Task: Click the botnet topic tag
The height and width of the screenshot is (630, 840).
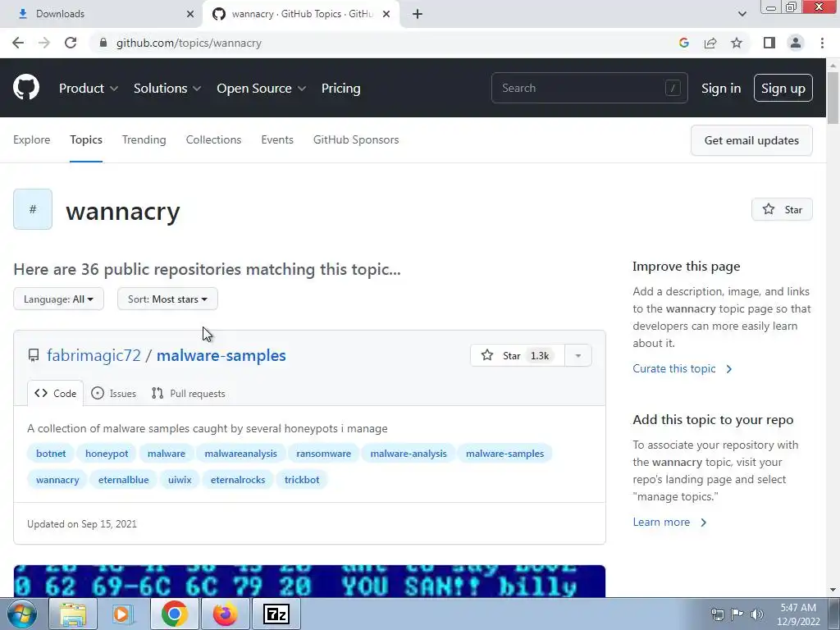Action: coord(51,453)
